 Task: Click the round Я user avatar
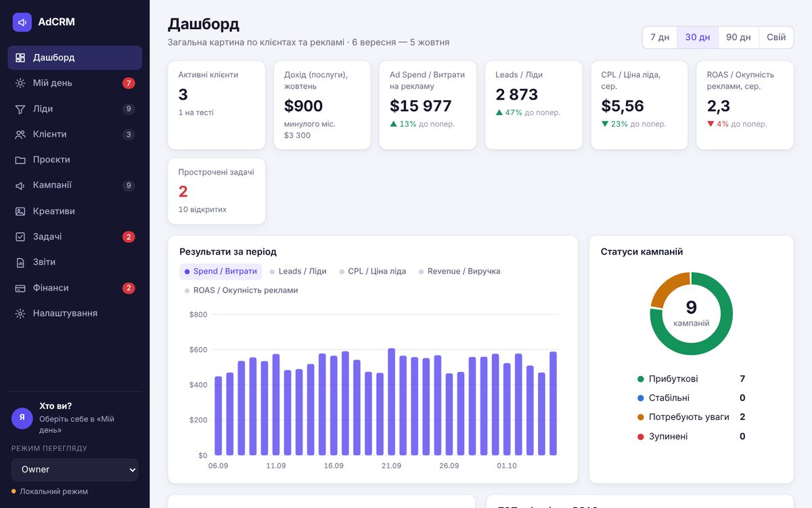click(22, 418)
